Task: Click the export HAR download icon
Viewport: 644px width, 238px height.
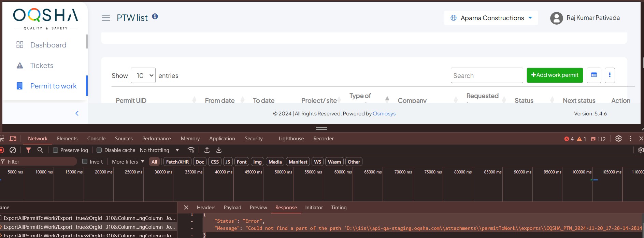Action: pyautogui.click(x=219, y=150)
